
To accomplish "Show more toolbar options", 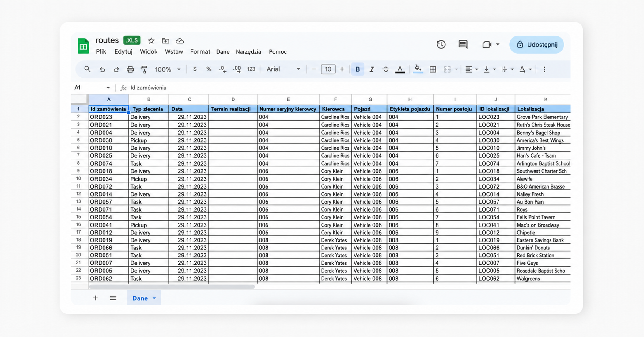I will pos(544,69).
